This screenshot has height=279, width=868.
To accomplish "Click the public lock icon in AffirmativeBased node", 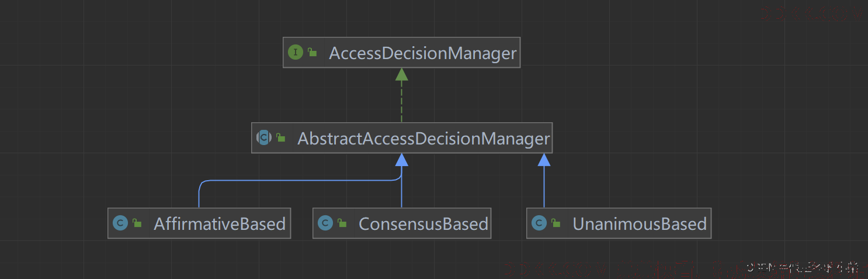I will point(137,223).
